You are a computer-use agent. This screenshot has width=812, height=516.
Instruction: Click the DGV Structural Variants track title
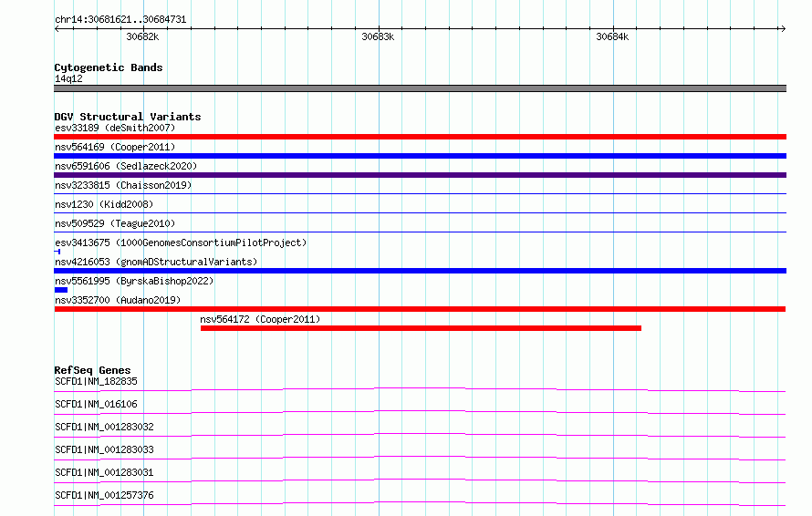click(x=128, y=117)
